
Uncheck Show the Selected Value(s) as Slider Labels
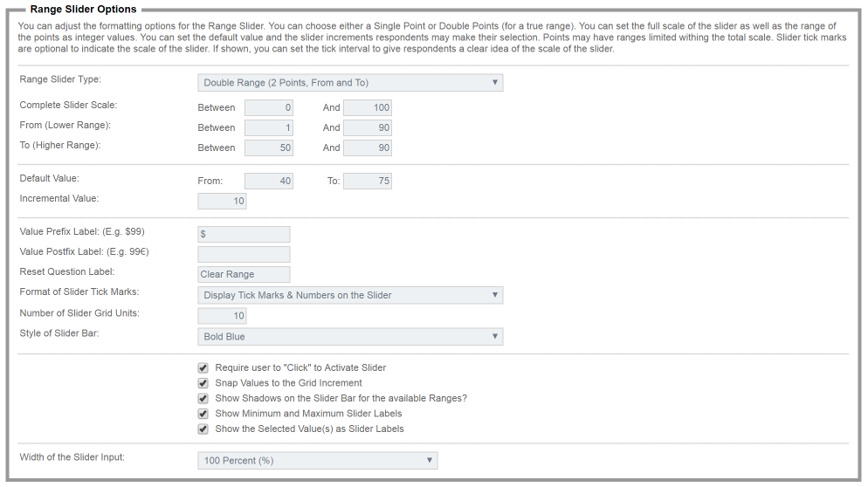(203, 429)
